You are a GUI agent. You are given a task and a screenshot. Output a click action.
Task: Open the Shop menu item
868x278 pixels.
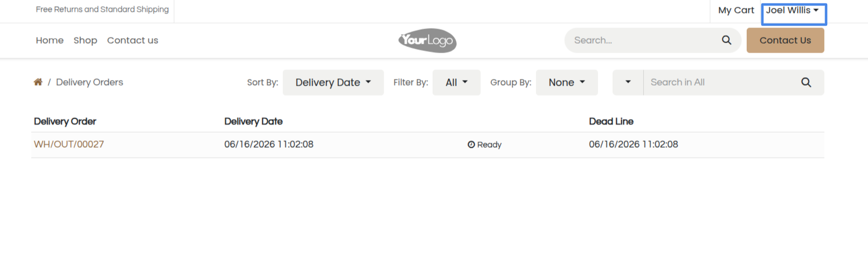click(x=86, y=40)
